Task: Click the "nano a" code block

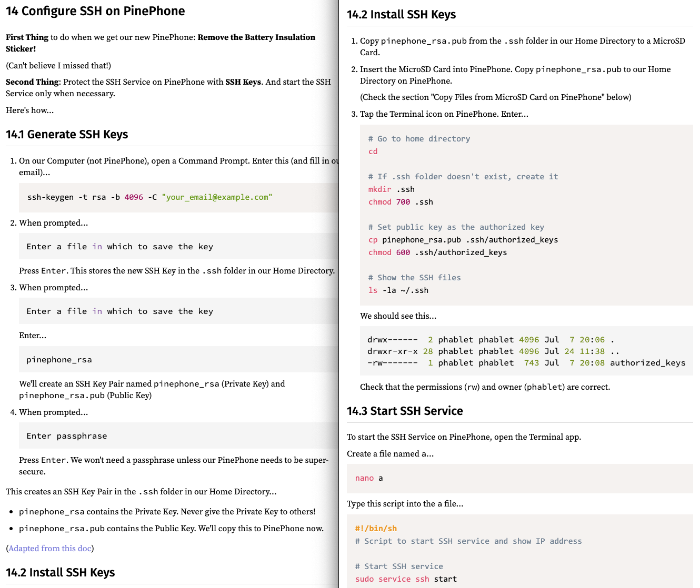Action: point(369,478)
